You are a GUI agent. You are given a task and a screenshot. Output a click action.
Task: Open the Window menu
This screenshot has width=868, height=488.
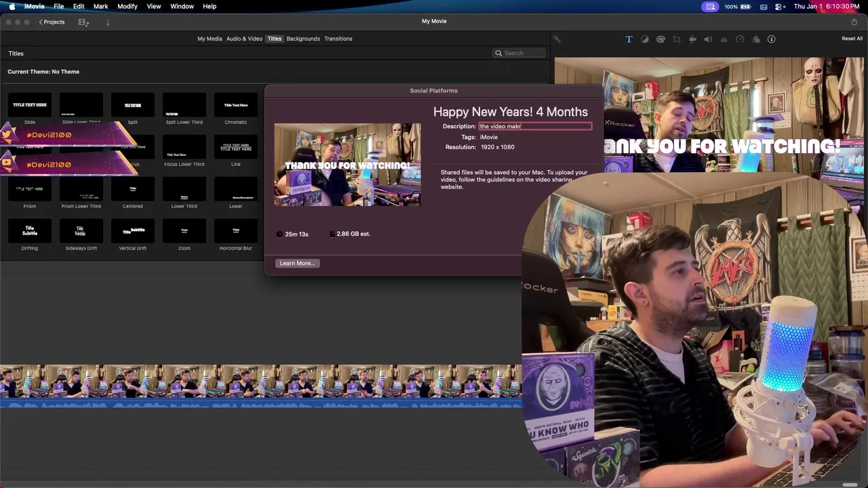coord(182,6)
